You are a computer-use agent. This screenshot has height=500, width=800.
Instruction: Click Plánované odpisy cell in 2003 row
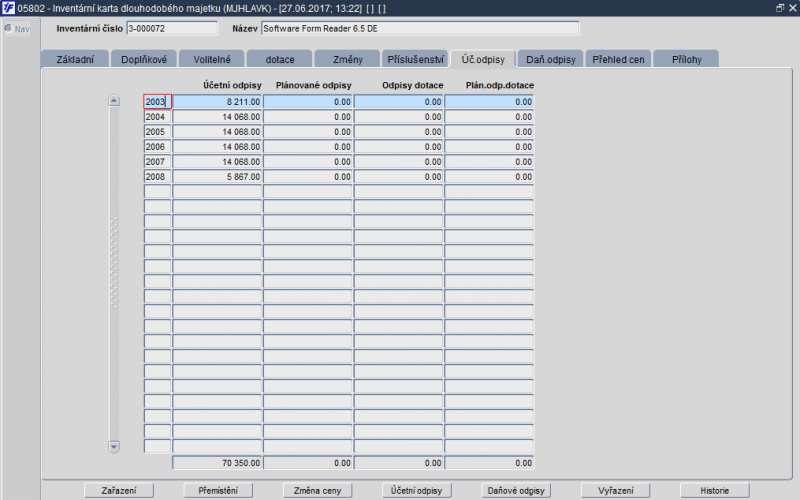(x=308, y=102)
